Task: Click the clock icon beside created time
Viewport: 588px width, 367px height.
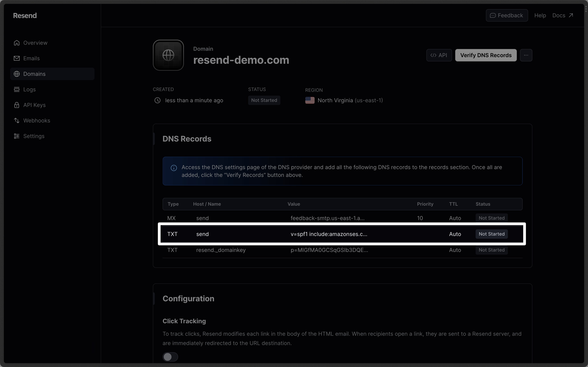Action: [x=157, y=100]
